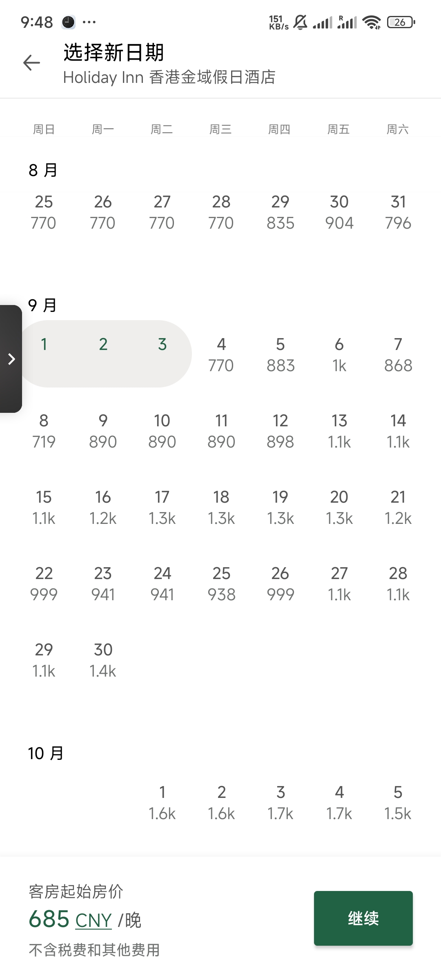Tap the clock notification icon
This screenshot has width=441, height=980.
coord(68,22)
